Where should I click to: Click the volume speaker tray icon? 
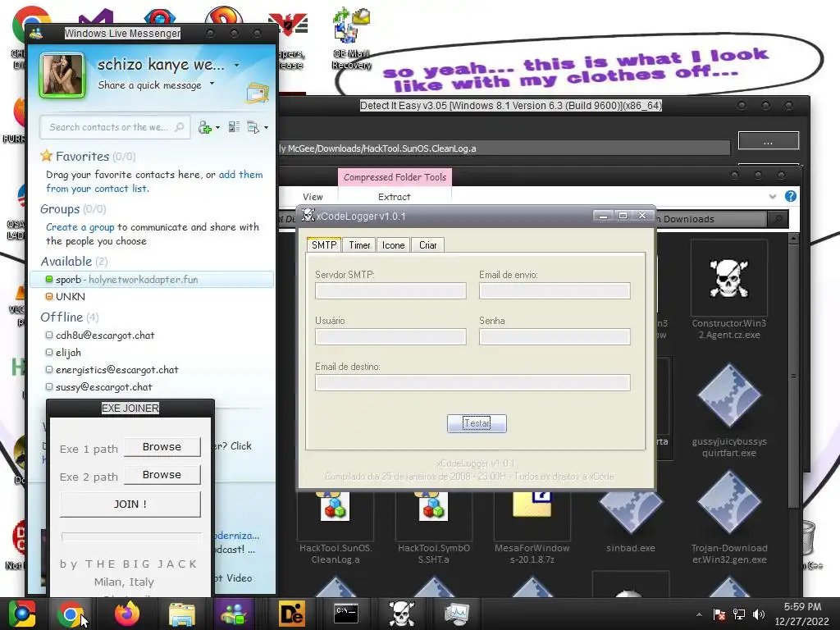point(758,614)
